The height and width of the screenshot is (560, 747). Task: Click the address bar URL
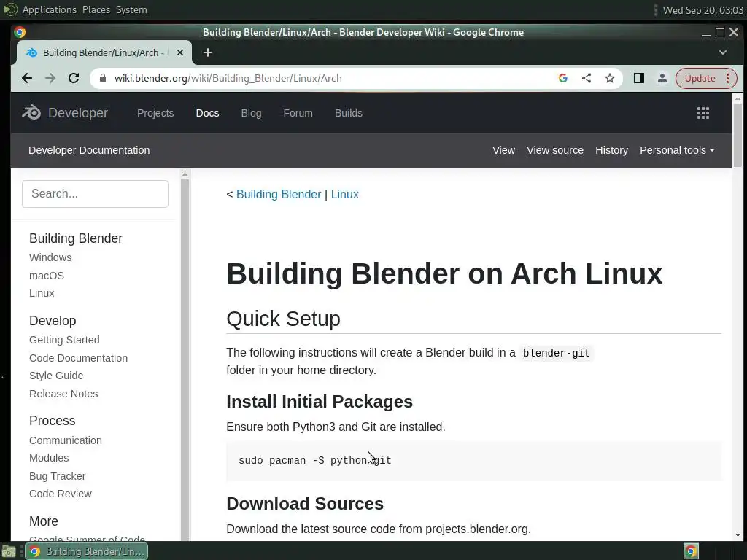228,78
